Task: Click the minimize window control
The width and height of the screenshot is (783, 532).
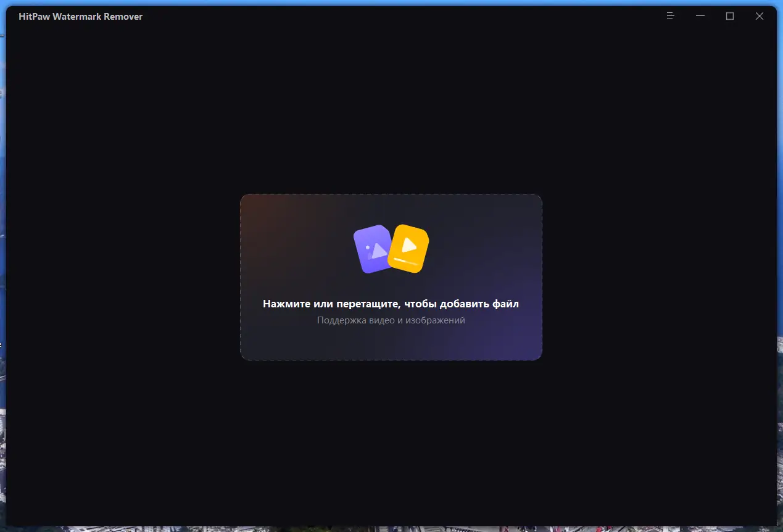Action: [x=700, y=16]
